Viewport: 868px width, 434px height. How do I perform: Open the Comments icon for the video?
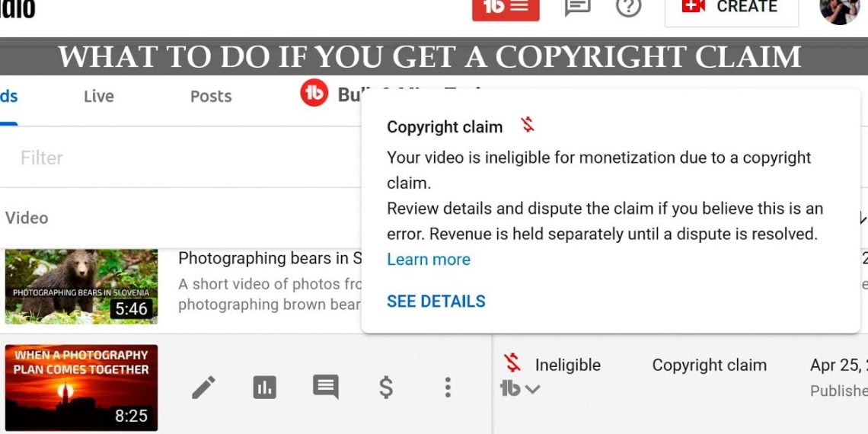click(x=326, y=387)
